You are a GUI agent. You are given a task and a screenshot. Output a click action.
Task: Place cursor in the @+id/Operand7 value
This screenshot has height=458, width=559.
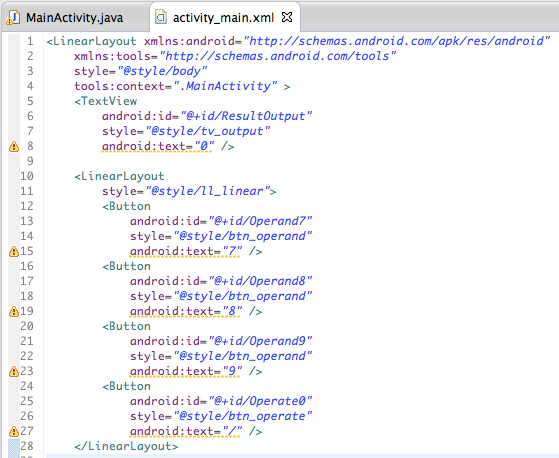point(260,221)
